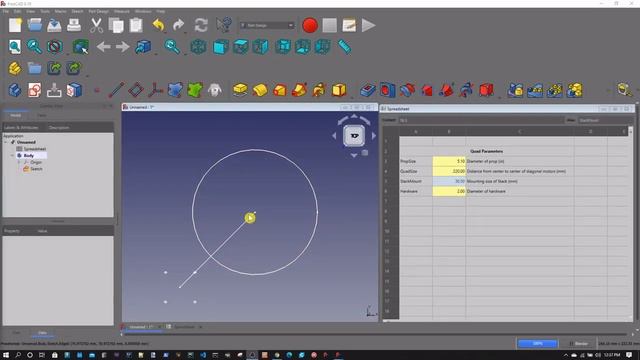Switch to top view cube icon

click(x=240, y=47)
